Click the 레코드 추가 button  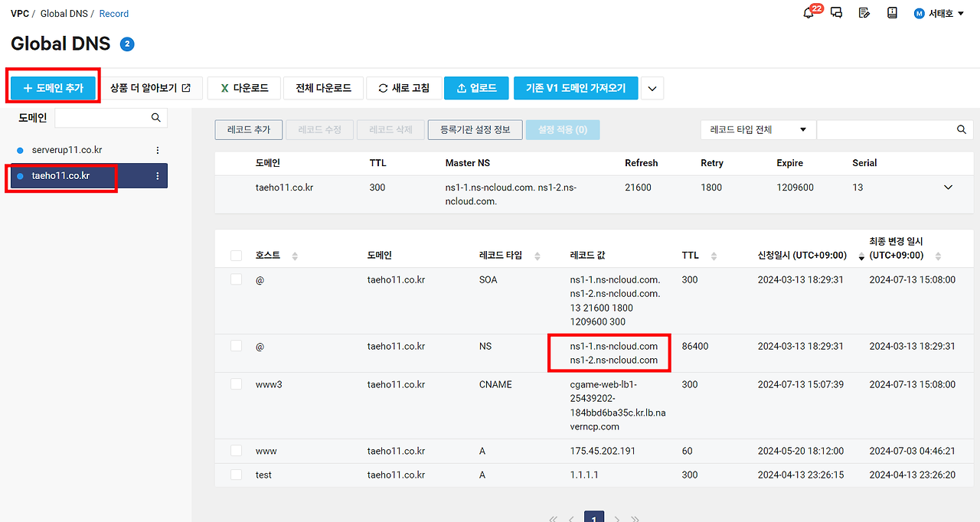click(x=249, y=129)
